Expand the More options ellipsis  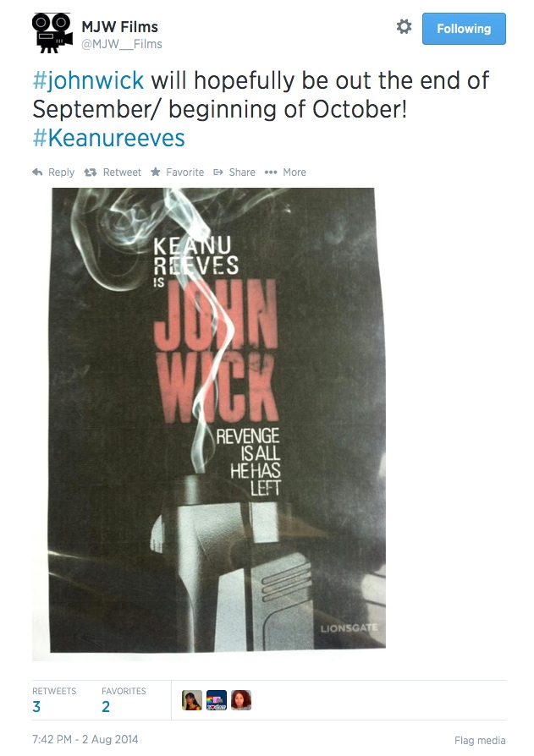(271, 173)
